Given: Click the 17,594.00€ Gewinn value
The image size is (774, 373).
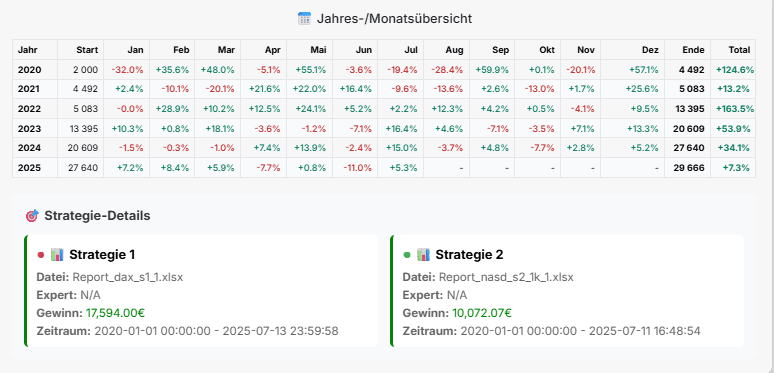Looking at the screenshot, I should (x=116, y=313).
